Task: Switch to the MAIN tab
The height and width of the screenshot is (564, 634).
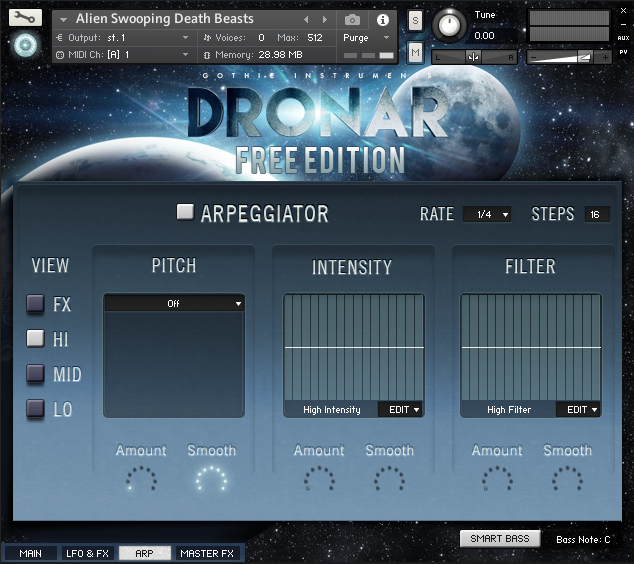Action: 30,553
